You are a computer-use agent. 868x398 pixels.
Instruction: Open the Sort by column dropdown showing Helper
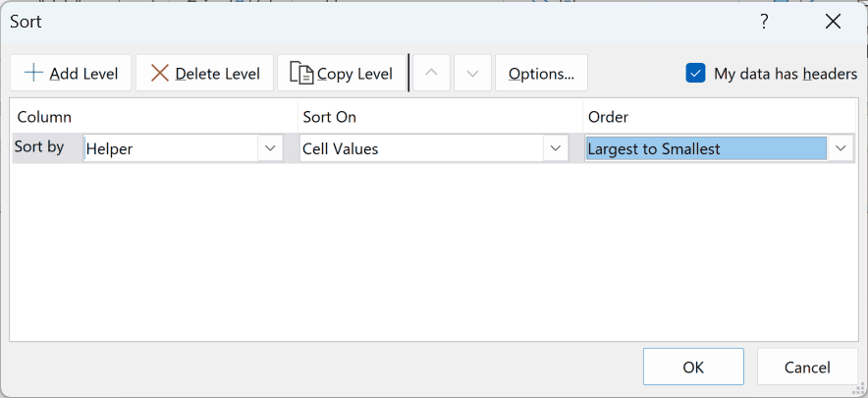click(x=270, y=148)
